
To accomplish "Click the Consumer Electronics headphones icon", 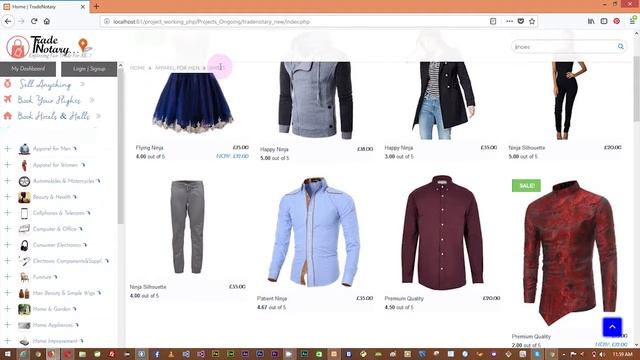I will pos(24,245).
